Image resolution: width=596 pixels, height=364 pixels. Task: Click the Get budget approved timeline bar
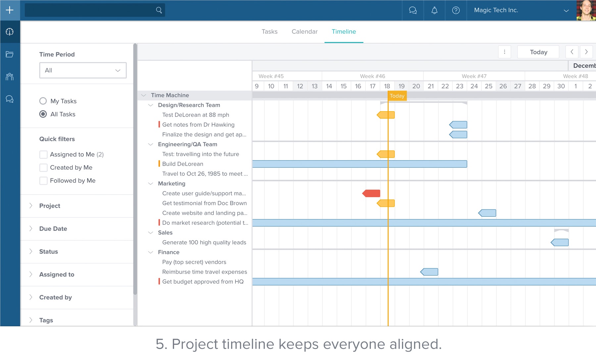(x=424, y=282)
